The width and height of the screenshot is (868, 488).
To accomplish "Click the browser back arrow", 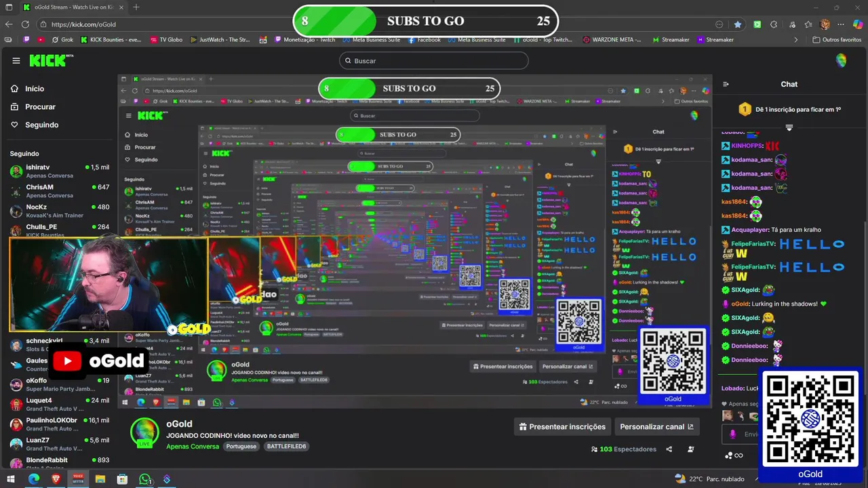I will point(9,24).
